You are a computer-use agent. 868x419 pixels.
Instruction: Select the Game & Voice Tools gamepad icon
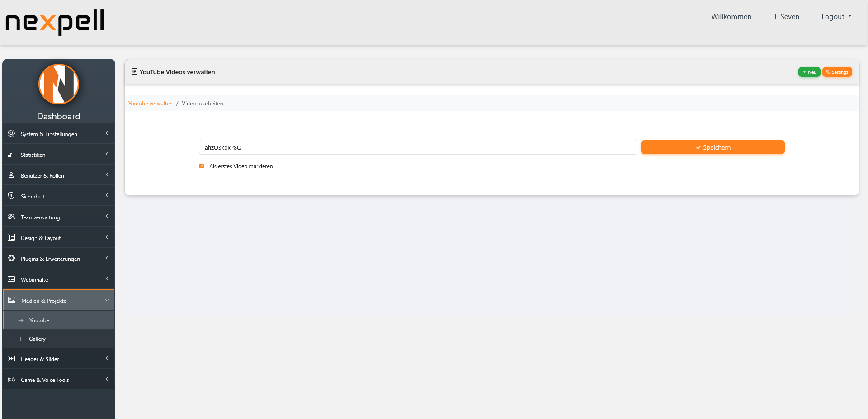click(x=11, y=379)
